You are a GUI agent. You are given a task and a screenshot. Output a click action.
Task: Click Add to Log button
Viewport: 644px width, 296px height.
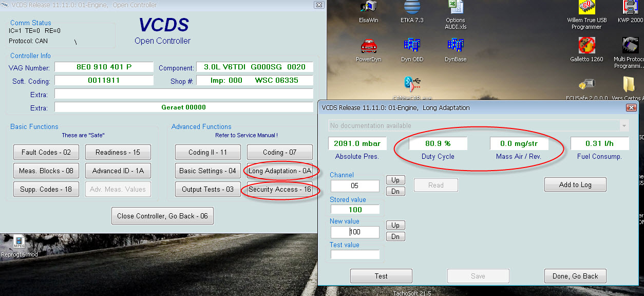575,184
